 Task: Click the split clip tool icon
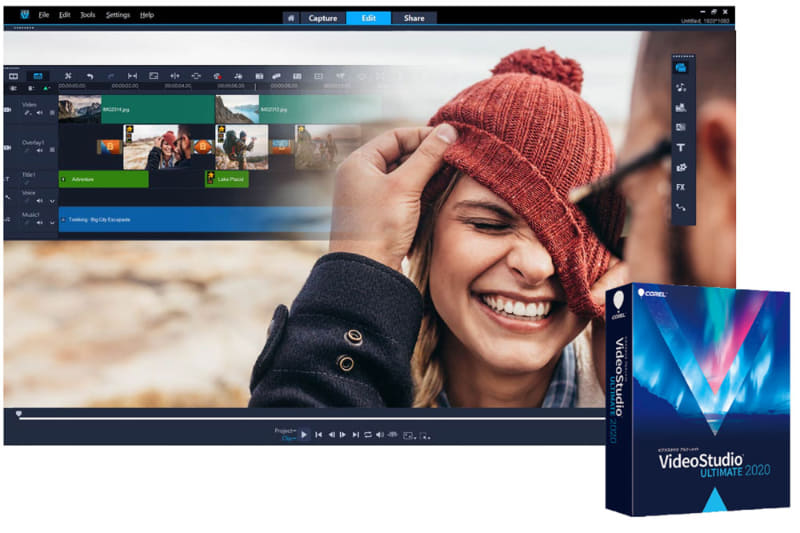174,76
